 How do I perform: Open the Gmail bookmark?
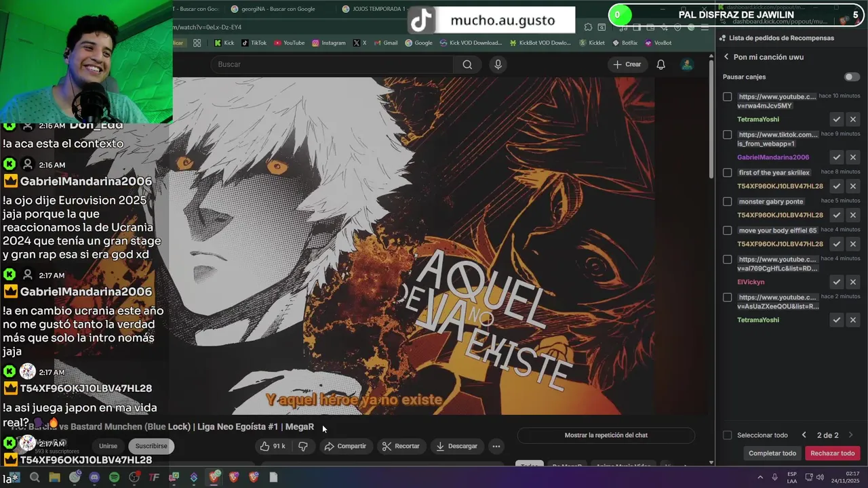tap(385, 43)
